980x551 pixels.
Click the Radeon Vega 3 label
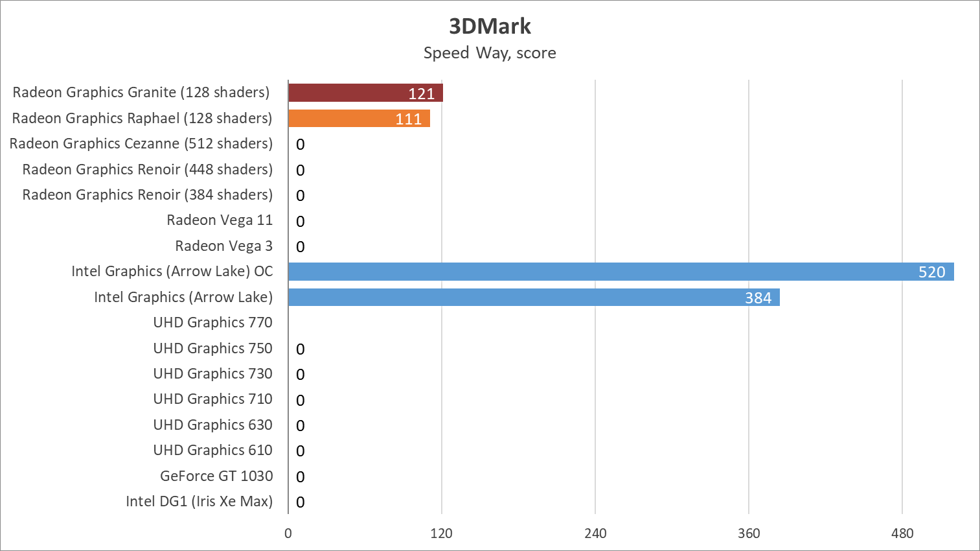pyautogui.click(x=223, y=246)
